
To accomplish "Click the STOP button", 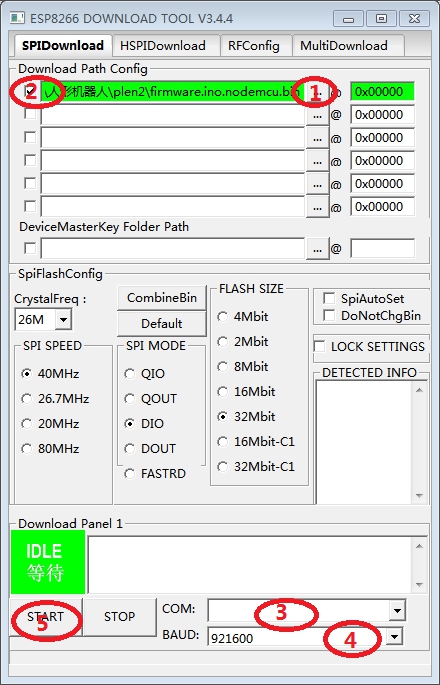I will [119, 616].
